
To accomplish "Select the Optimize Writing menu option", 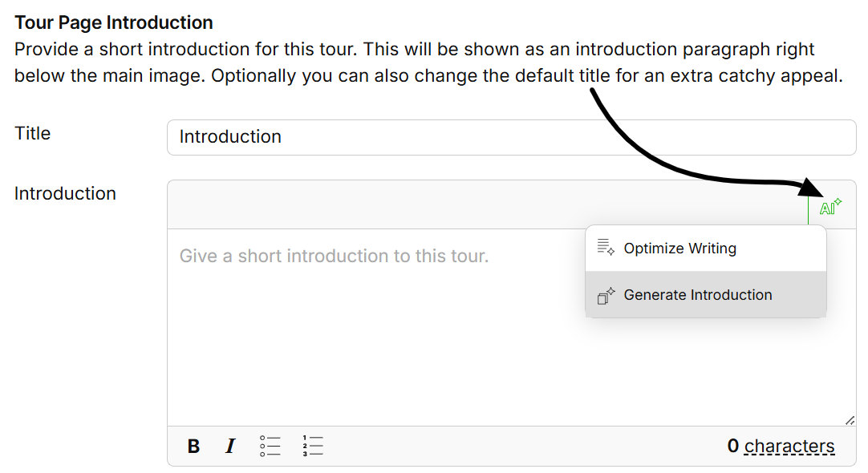I will 679,249.
